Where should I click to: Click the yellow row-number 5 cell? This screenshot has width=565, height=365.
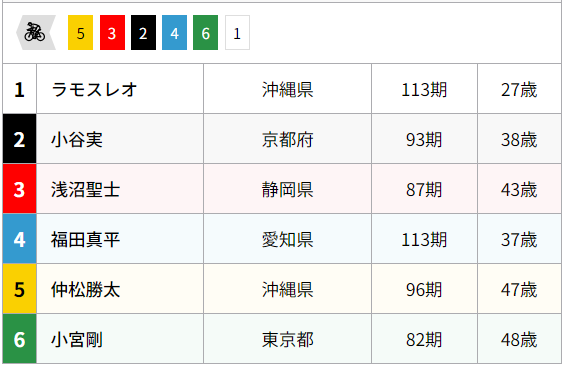pos(19,289)
